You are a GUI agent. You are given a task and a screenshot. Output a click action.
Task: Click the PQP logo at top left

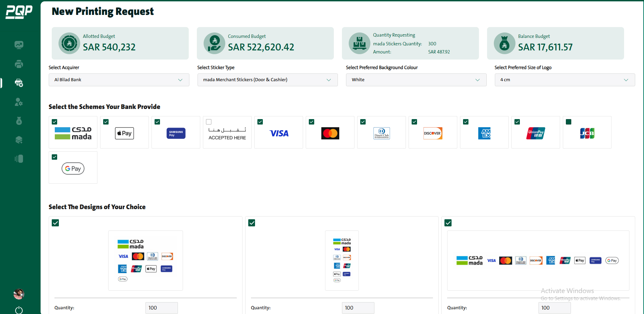coord(19,11)
